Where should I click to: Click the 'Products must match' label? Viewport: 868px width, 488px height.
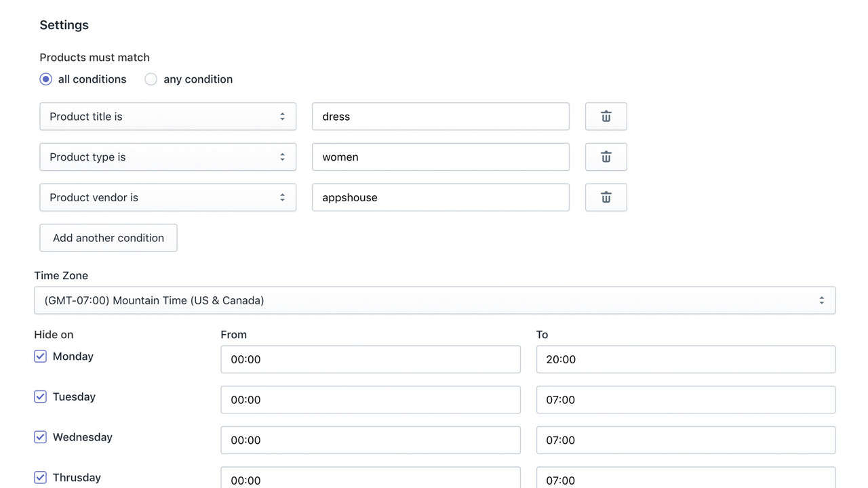tap(94, 58)
